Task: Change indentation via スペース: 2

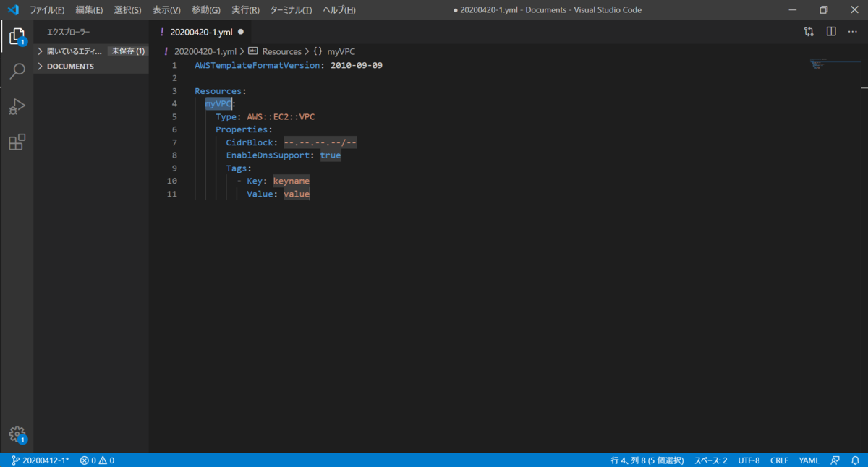Action: click(711, 460)
